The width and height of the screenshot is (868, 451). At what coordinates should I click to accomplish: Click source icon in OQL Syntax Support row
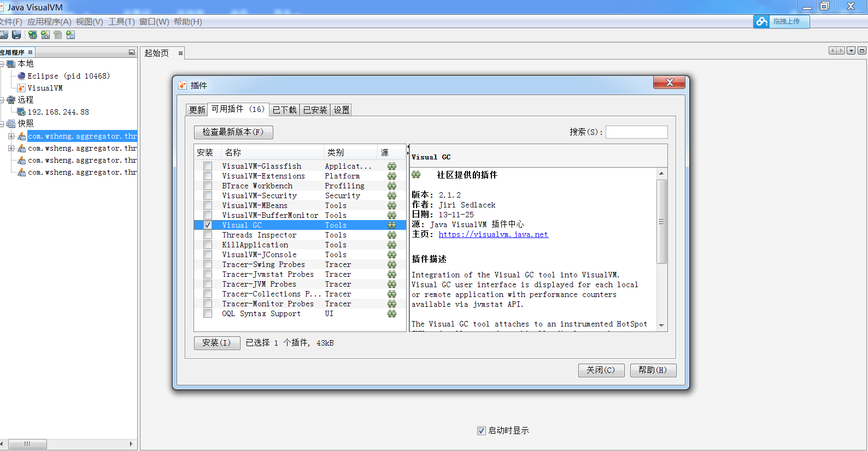pyautogui.click(x=392, y=313)
